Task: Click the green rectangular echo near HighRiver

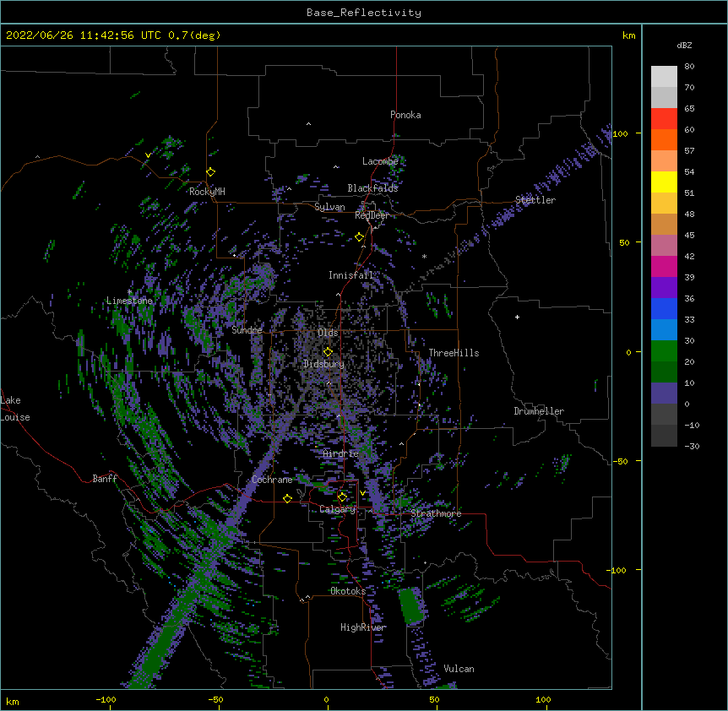Action: click(x=411, y=606)
